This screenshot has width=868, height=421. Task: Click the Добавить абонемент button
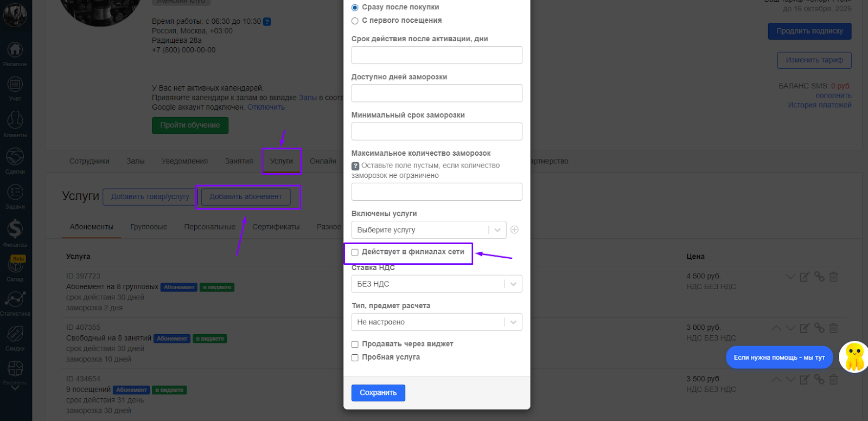(x=246, y=197)
